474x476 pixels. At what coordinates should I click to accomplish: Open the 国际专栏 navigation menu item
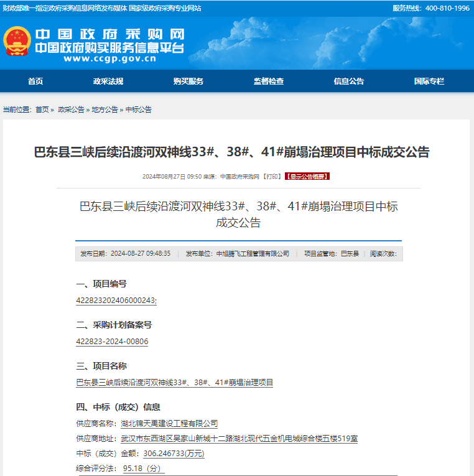(x=429, y=82)
